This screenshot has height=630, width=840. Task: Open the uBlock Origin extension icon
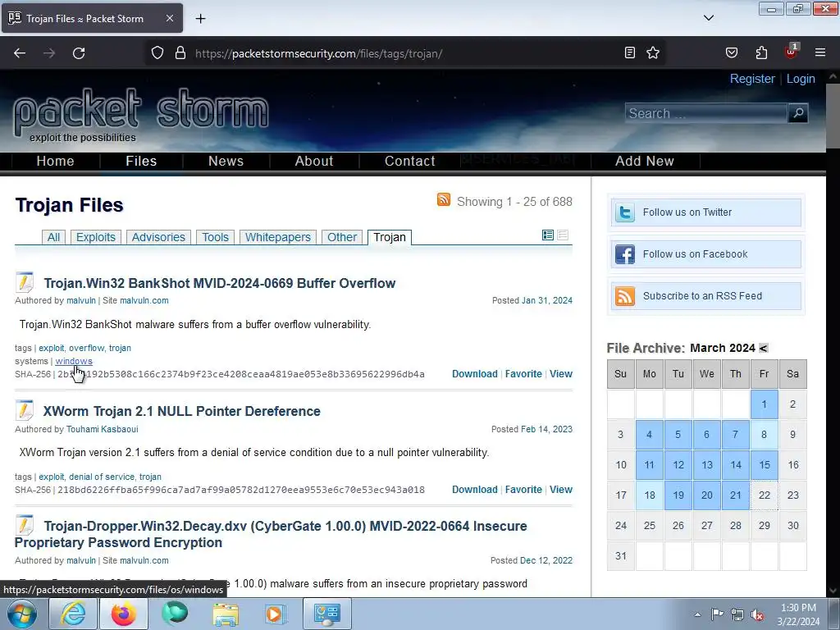(791, 52)
